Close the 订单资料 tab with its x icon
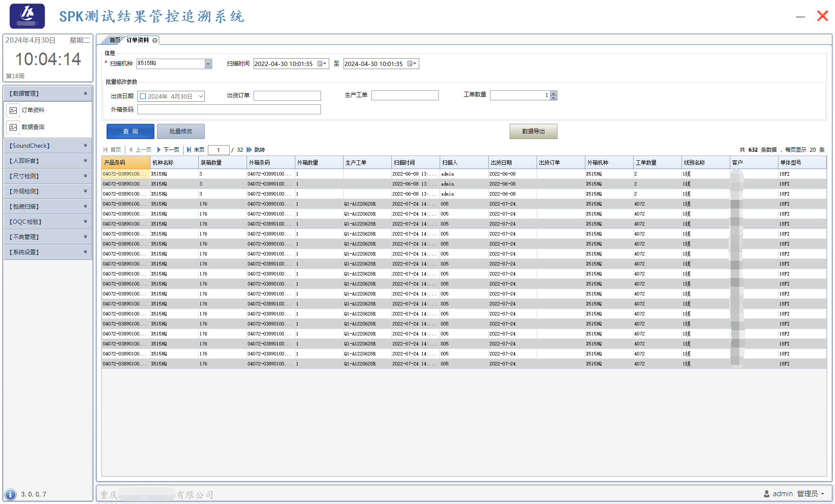 pyautogui.click(x=155, y=40)
